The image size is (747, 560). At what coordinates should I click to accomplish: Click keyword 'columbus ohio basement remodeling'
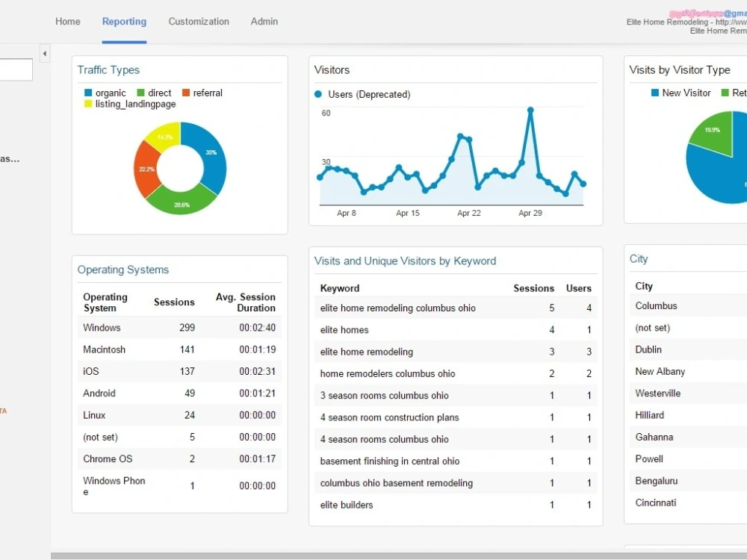tap(397, 483)
